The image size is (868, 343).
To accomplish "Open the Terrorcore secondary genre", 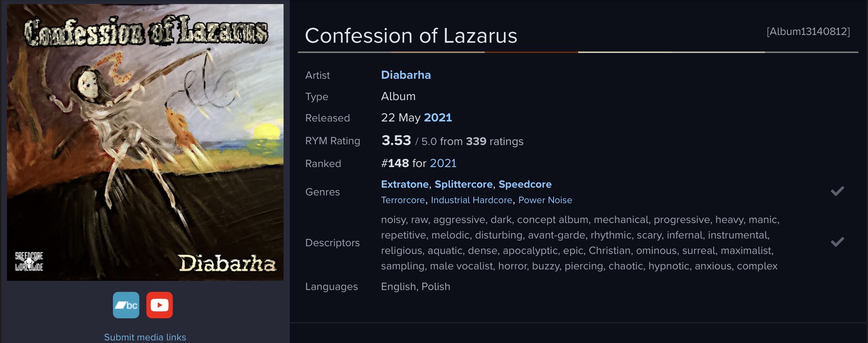I will click(x=403, y=200).
